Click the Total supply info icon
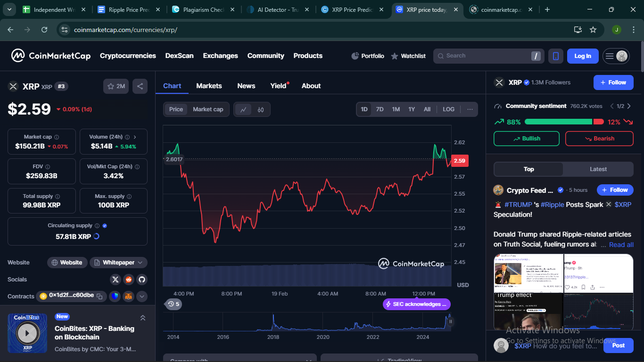644x362 pixels. pos(58,197)
